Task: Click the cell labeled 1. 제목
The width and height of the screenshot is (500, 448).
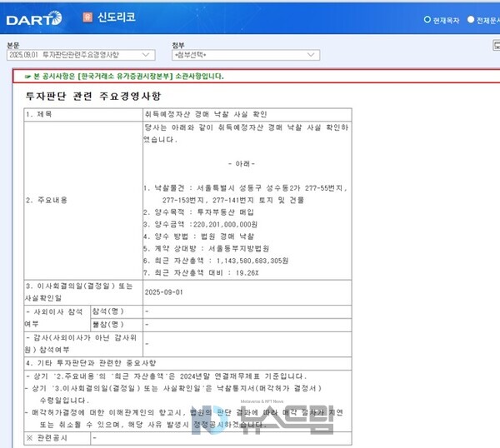Action: tap(83, 115)
